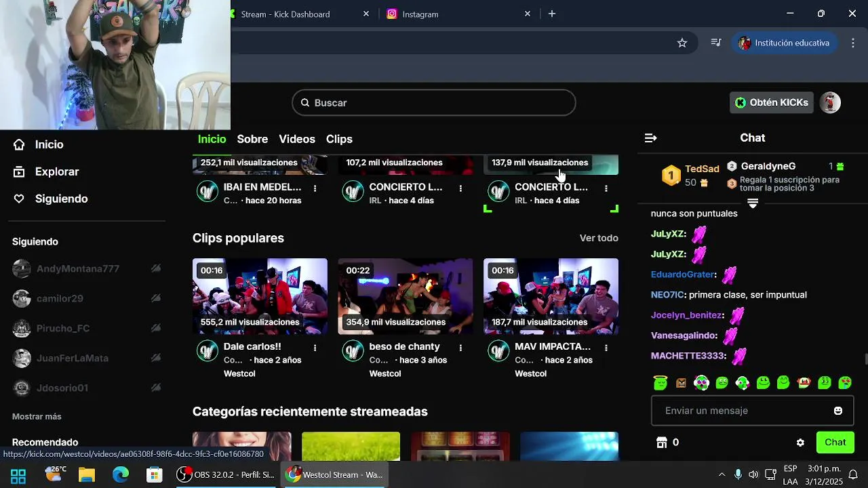
Task: Open the media control icon in Chrome toolbar
Action: 716,43
